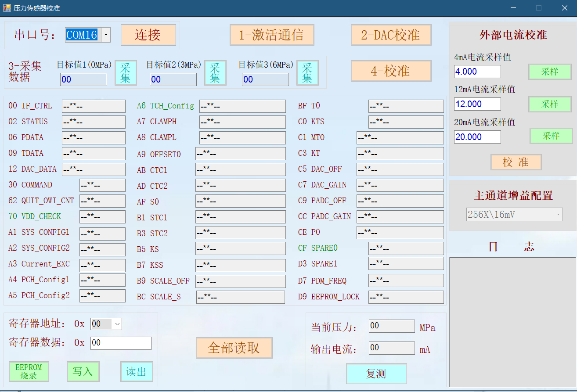Click the 寄存器数据 register data input field
The width and height of the screenshot is (577, 392).
coord(121,343)
